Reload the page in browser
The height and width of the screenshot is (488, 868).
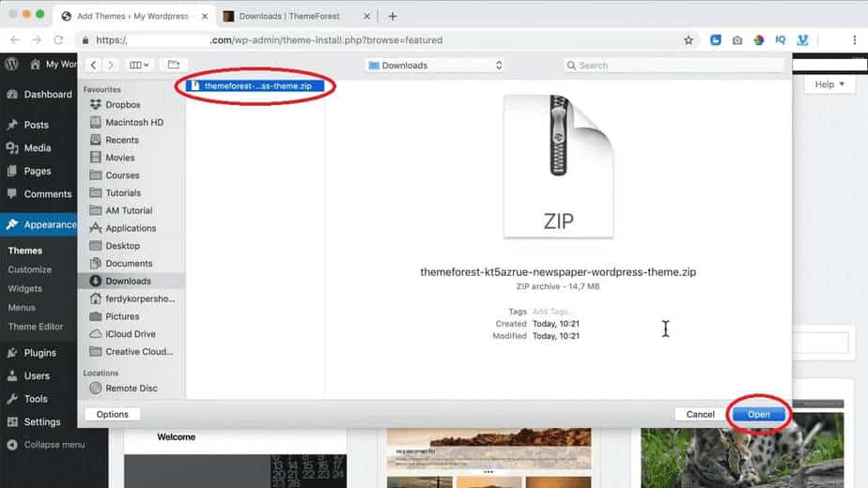58,40
